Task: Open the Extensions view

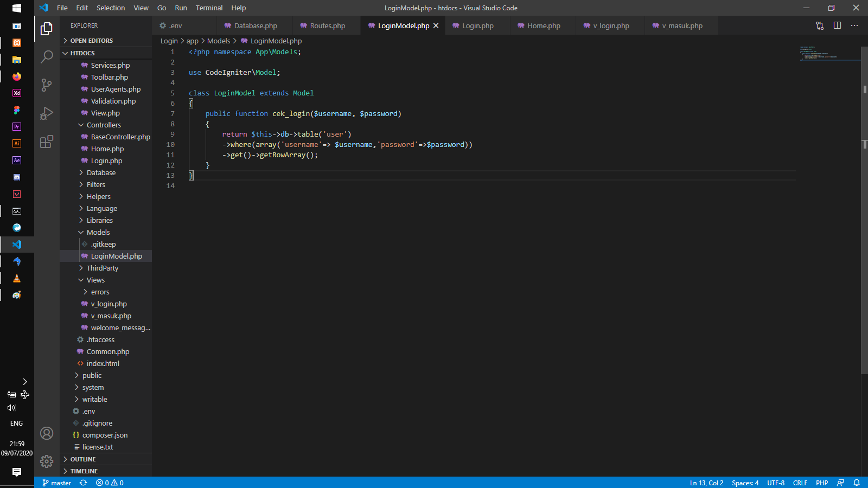Action: pyautogui.click(x=47, y=141)
